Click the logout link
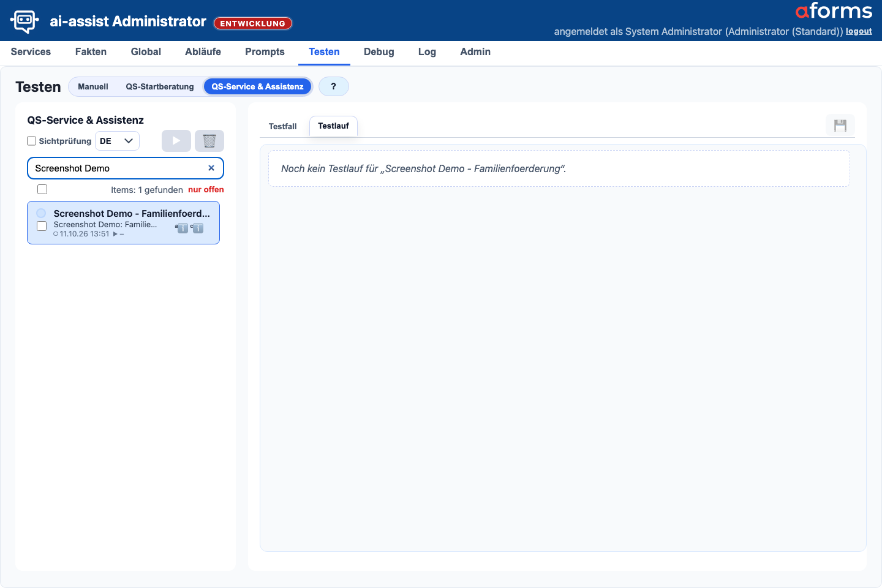Viewport: 882px width, 588px height. point(859,31)
